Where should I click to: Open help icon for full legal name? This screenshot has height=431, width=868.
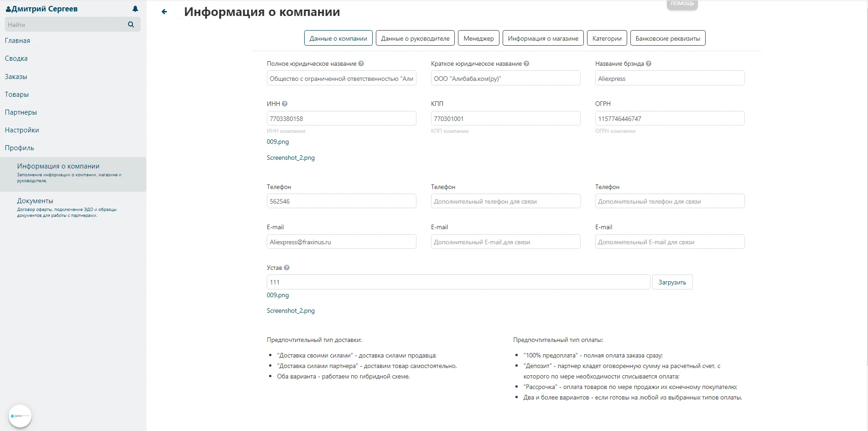[361, 64]
